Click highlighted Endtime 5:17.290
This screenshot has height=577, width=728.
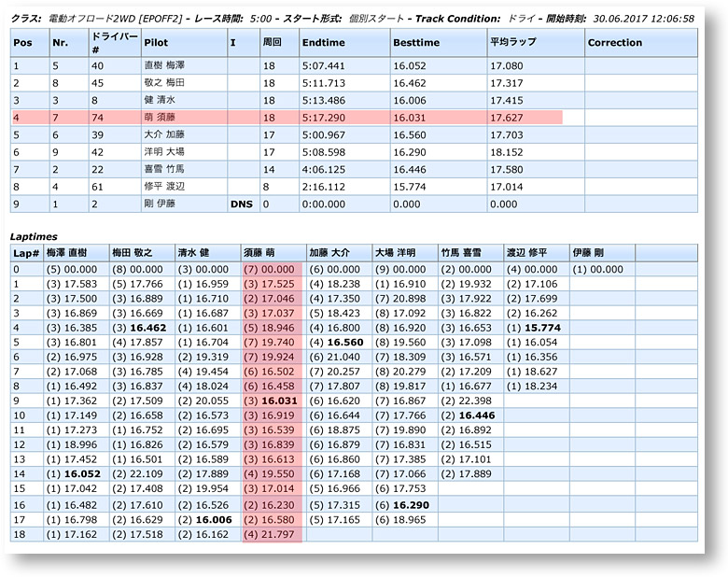[324, 118]
